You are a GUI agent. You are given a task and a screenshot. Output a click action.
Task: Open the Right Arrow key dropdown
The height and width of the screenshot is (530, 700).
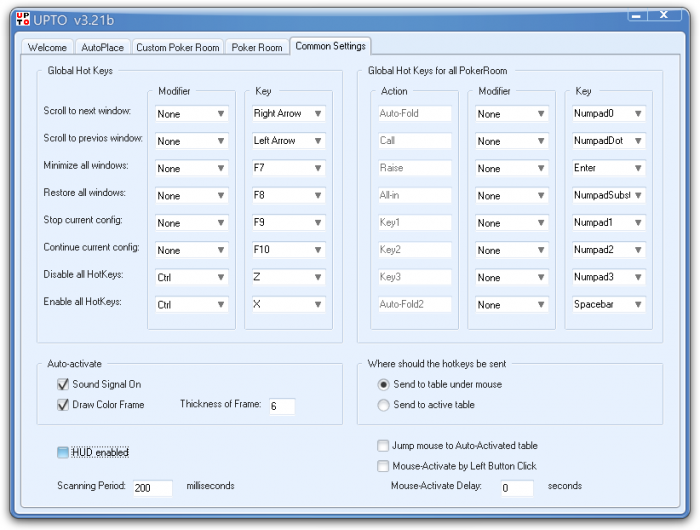(288, 113)
